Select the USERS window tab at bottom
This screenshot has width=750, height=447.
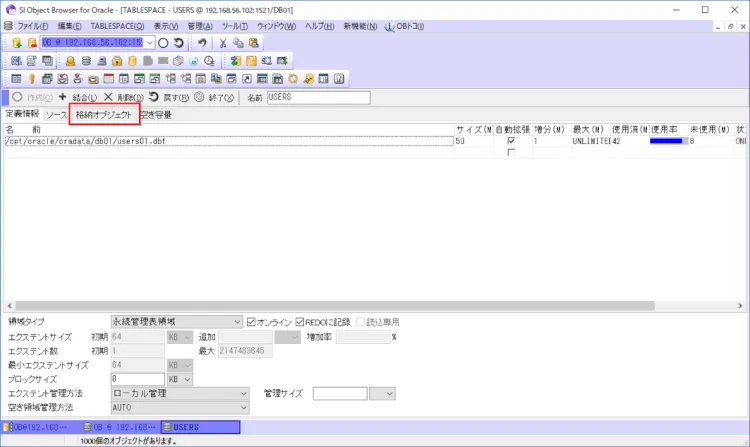200,427
